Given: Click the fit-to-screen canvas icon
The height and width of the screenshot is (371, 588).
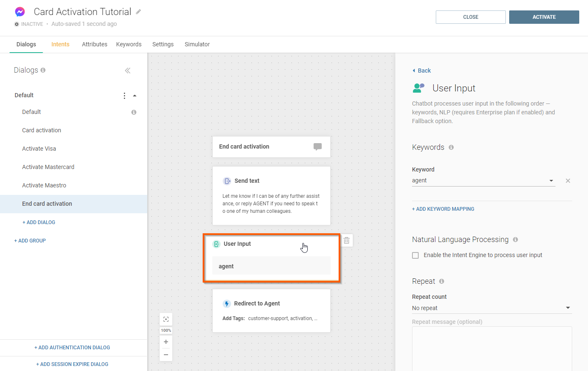Looking at the screenshot, I should tap(166, 319).
